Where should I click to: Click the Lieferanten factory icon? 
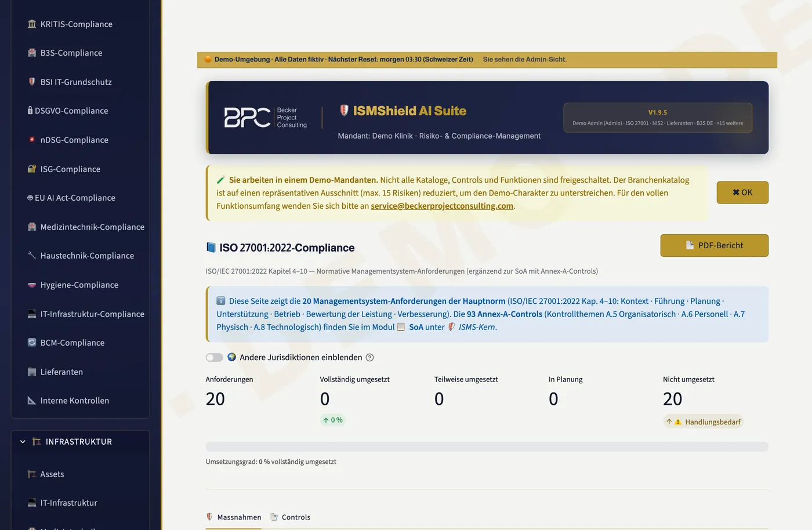pos(32,372)
